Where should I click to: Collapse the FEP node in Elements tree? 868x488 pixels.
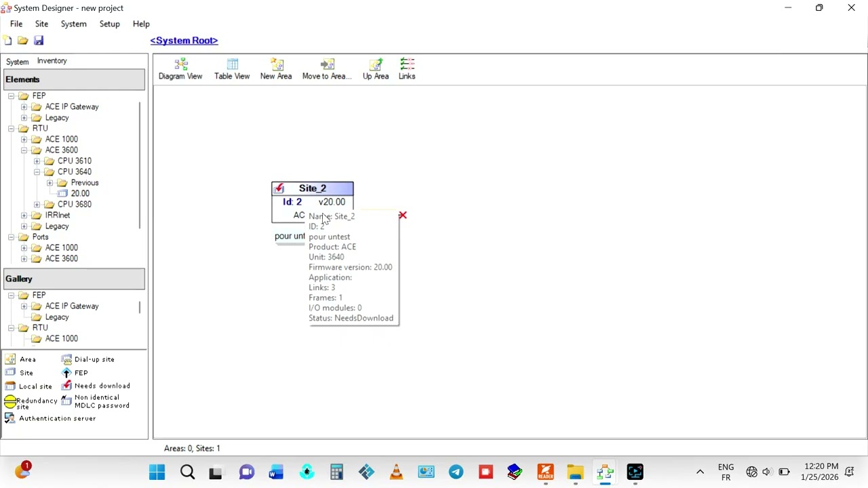12,96
